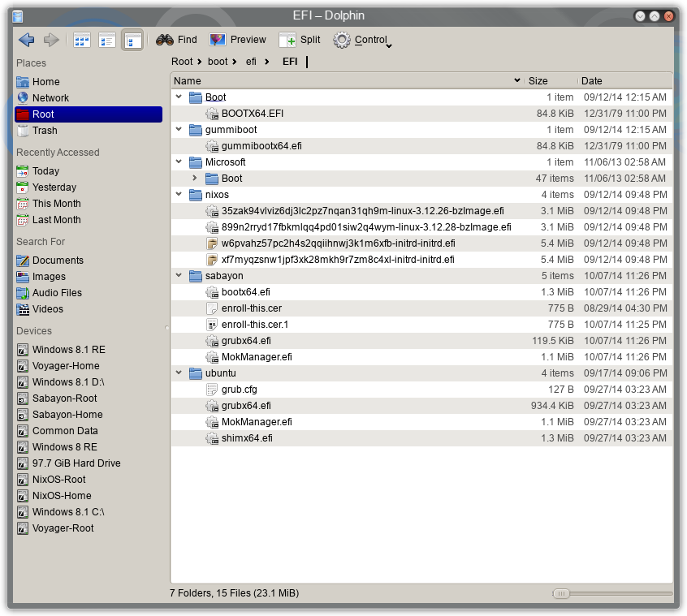Image resolution: width=687 pixels, height=616 pixels.
Task: Click Root in the breadcrumb path
Action: coord(182,62)
